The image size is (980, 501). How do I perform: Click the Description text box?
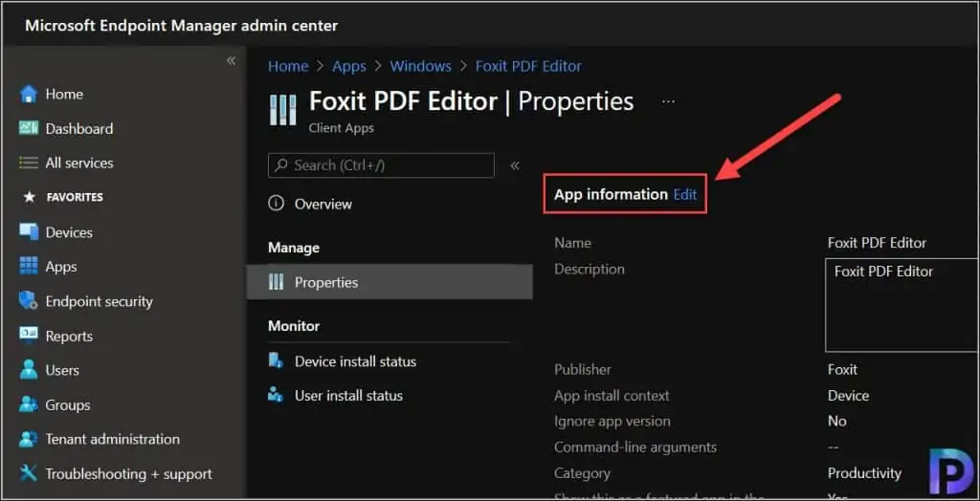pos(902,305)
